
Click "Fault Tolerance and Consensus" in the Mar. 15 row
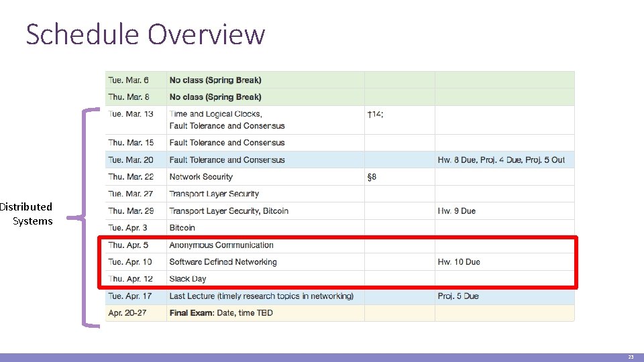(227, 142)
